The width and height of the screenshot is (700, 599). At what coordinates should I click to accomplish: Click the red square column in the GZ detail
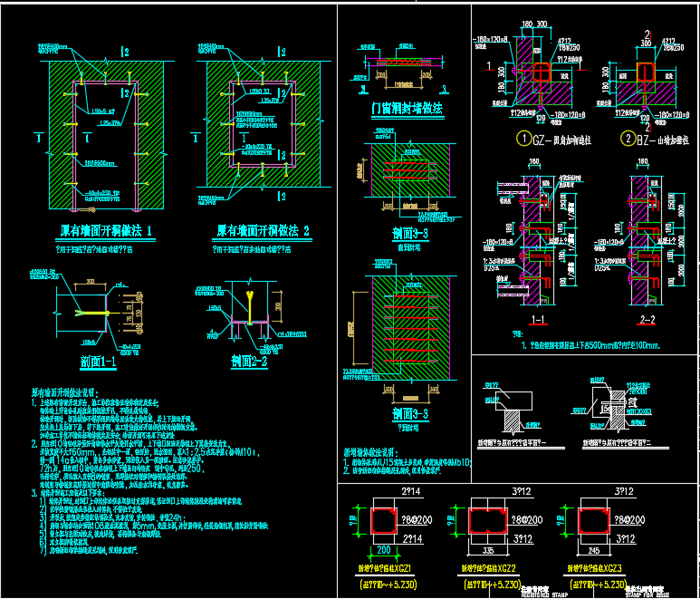pos(542,72)
